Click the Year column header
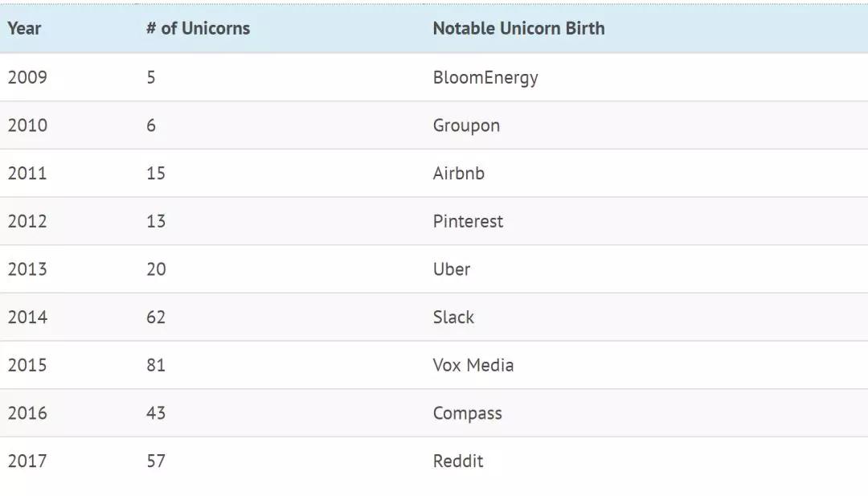 tap(24, 29)
